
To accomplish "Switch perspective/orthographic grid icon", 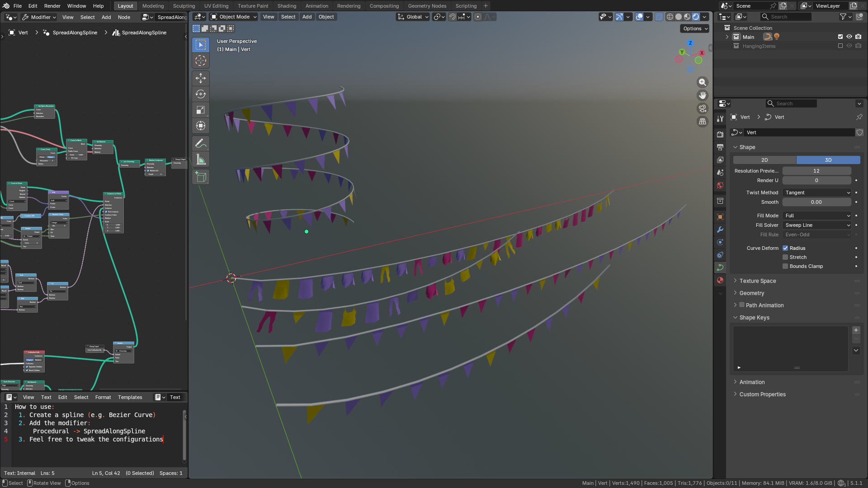I will point(702,122).
